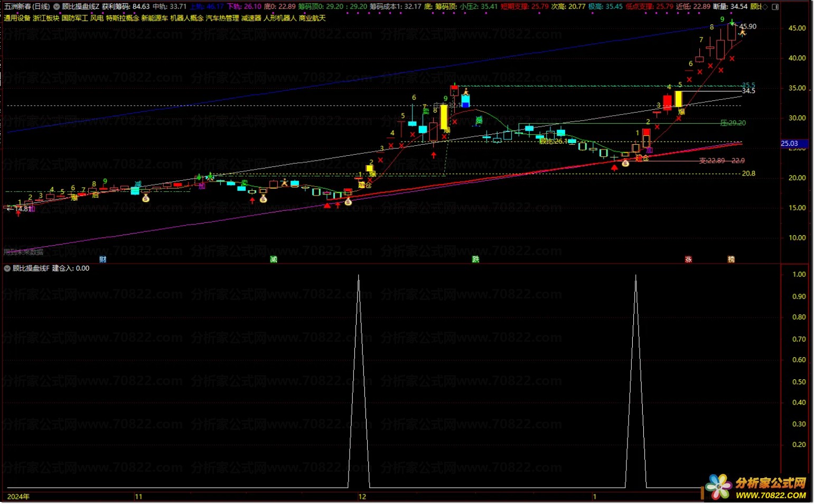Click the 用到未来数据 notice
This screenshot has width=815, height=504.
click(x=23, y=252)
